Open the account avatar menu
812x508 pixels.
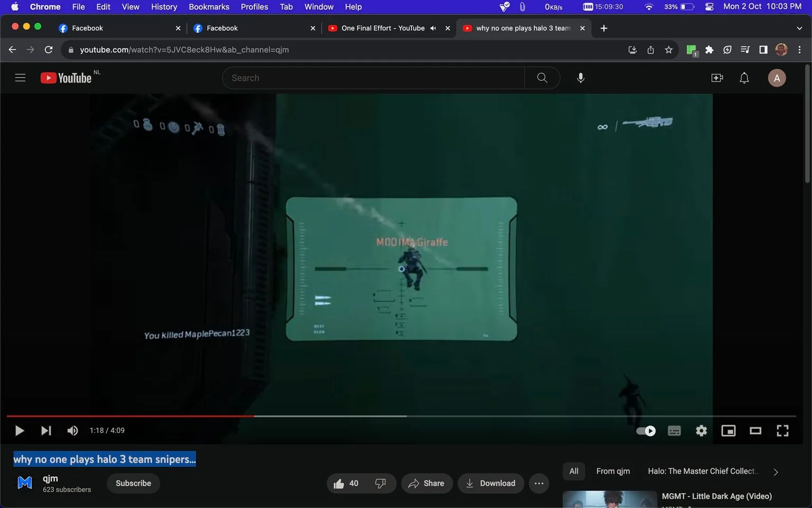pyautogui.click(x=777, y=78)
